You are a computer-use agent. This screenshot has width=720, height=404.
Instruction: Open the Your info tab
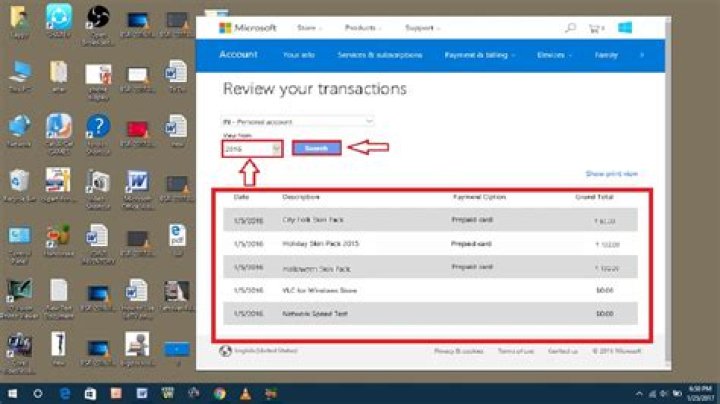pos(298,55)
